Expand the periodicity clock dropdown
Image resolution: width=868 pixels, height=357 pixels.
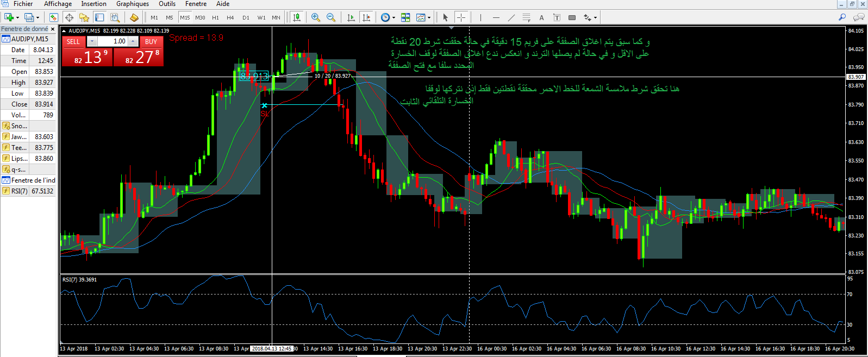coord(394,17)
